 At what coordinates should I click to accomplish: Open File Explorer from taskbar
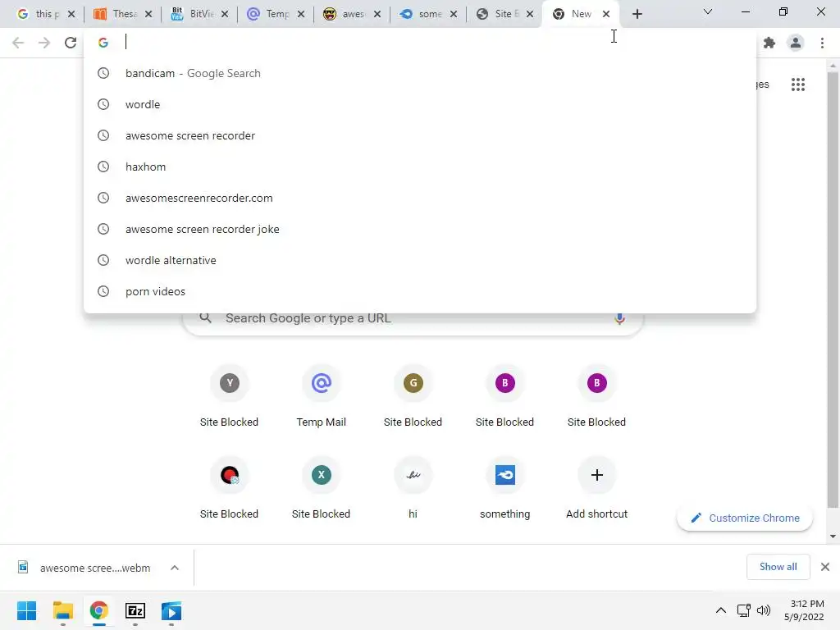pos(62,610)
